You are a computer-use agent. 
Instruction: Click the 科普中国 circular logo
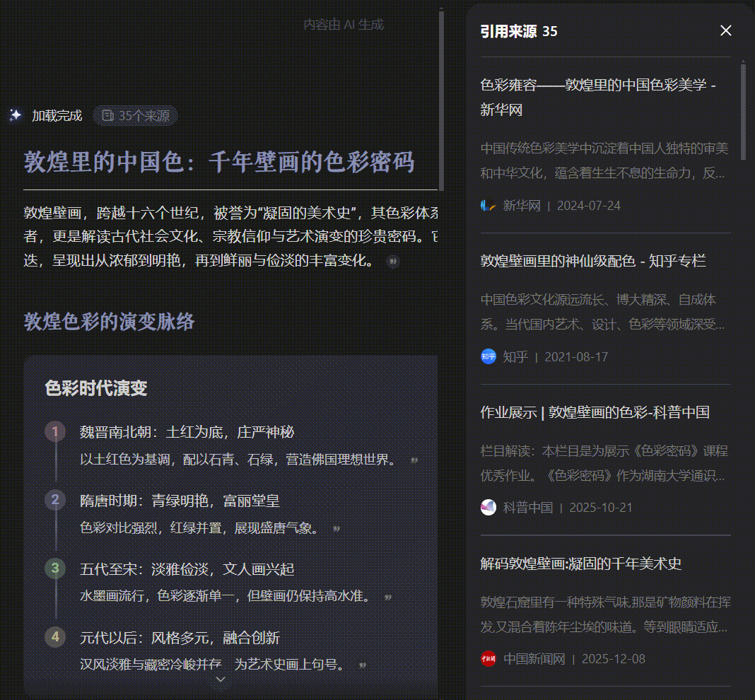pos(488,507)
